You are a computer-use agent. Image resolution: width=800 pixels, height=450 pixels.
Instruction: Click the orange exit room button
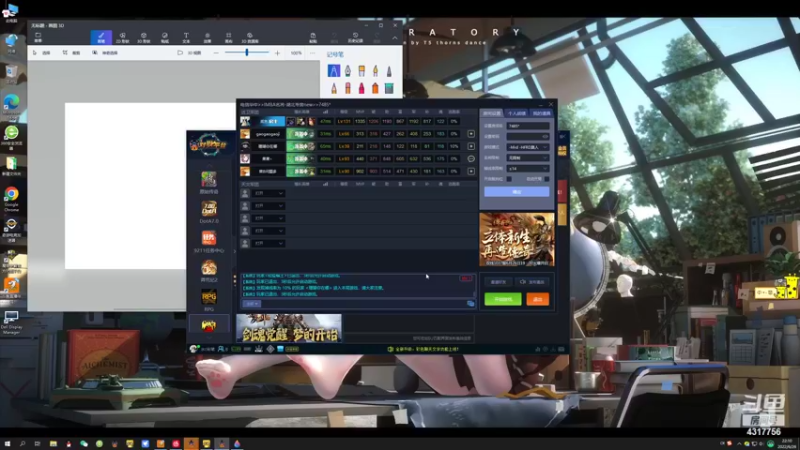click(537, 299)
